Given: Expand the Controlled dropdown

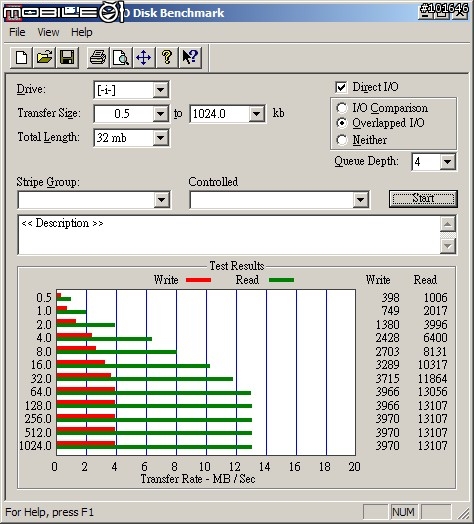Looking at the screenshot, I should (360, 200).
